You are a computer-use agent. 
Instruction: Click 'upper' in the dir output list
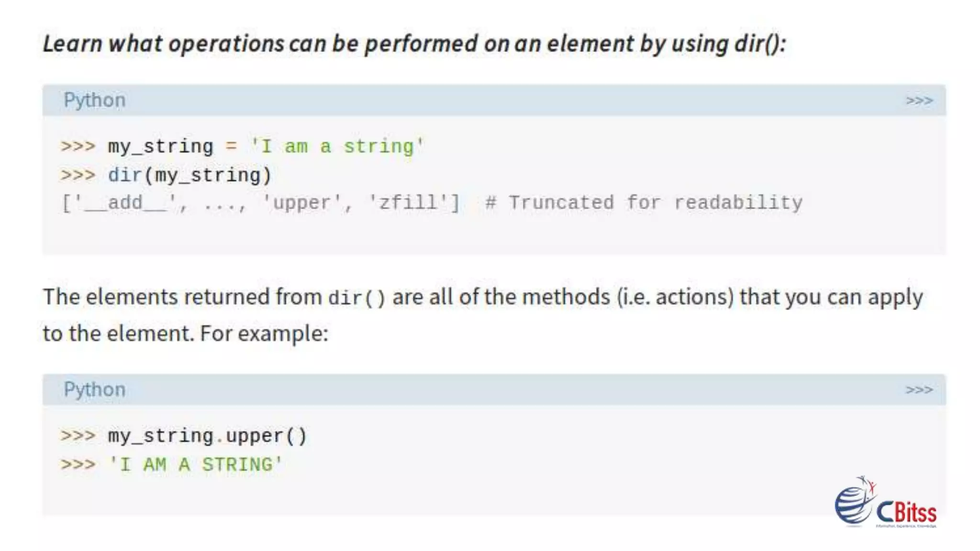[x=301, y=203]
